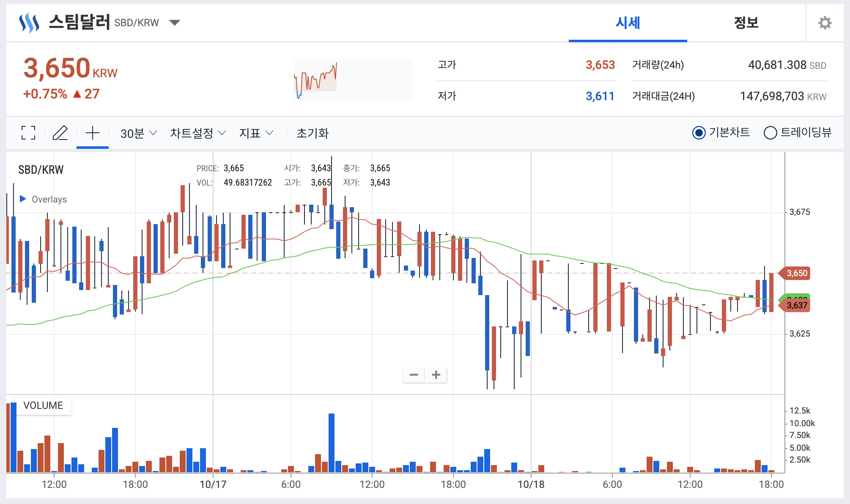Click the chart zoom in plus button
The height and width of the screenshot is (504, 850).
(x=436, y=375)
